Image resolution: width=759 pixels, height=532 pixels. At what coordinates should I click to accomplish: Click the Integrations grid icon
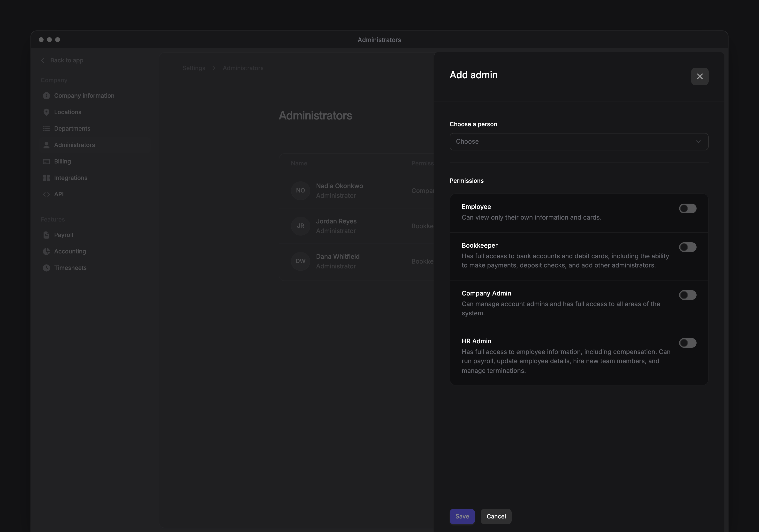(x=46, y=178)
